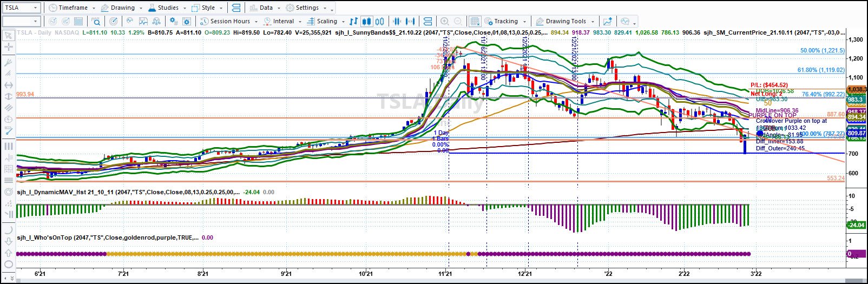Select the vertical bars tool in sidebar
Screen dimensions: 868x284
click(8, 146)
